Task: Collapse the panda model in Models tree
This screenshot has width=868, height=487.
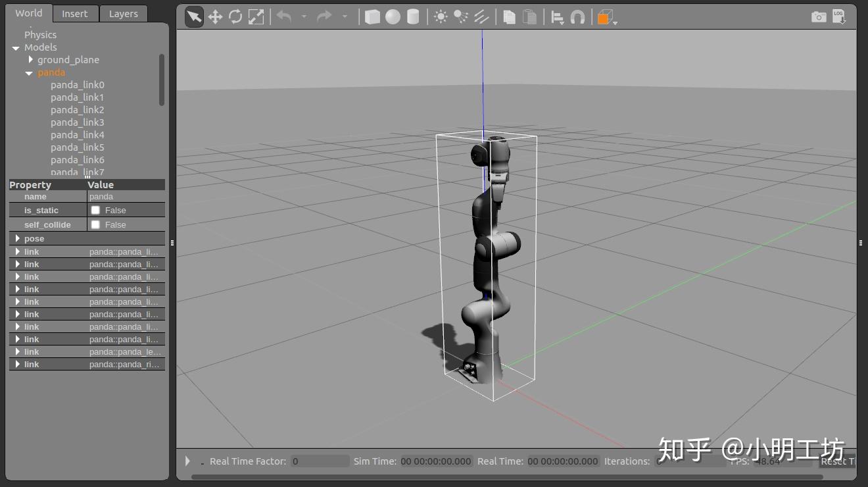Action: 29,72
